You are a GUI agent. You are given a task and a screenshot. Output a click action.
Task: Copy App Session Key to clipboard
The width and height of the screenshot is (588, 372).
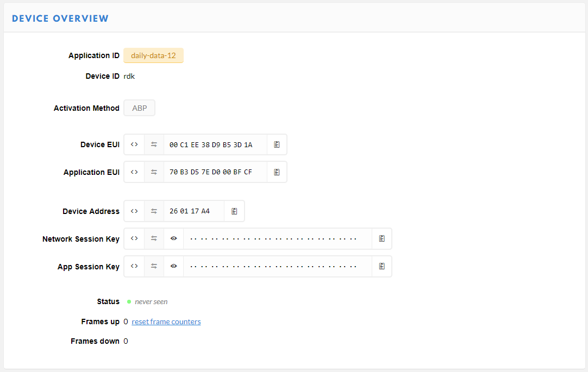381,267
